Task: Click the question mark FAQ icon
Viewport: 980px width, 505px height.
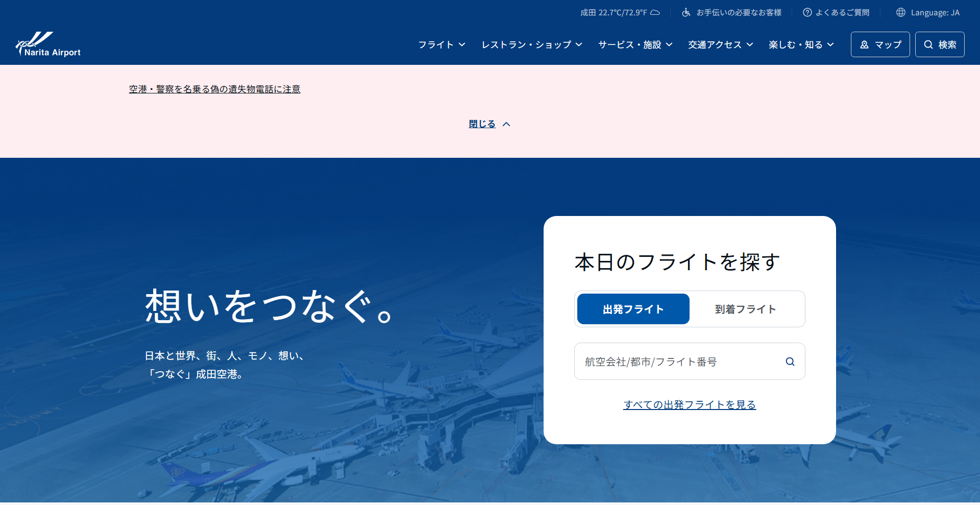Action: (807, 12)
